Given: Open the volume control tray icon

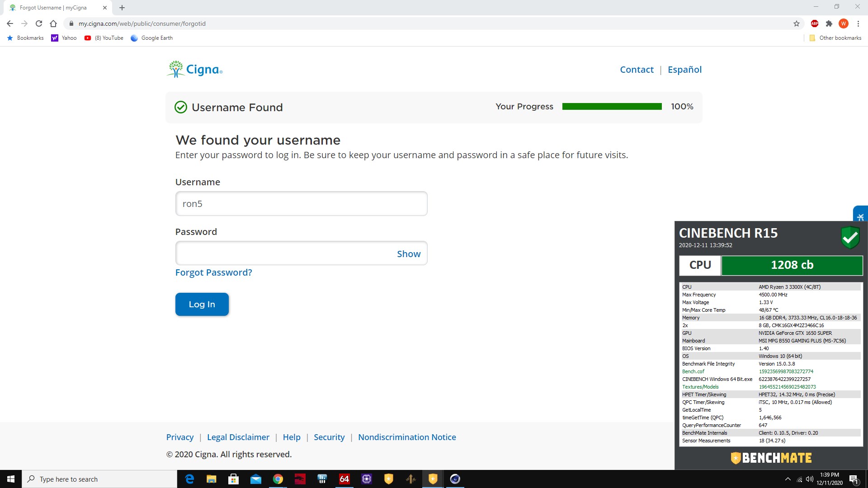Looking at the screenshot, I should (810, 479).
